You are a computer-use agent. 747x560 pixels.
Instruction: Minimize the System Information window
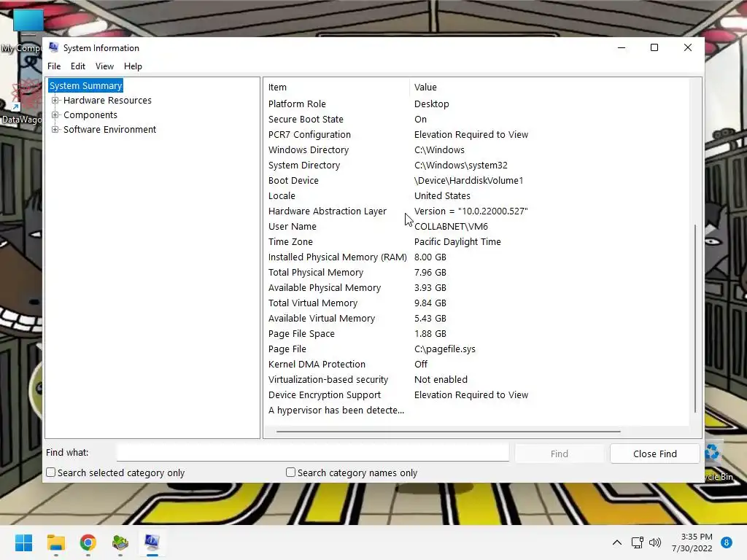tap(622, 47)
